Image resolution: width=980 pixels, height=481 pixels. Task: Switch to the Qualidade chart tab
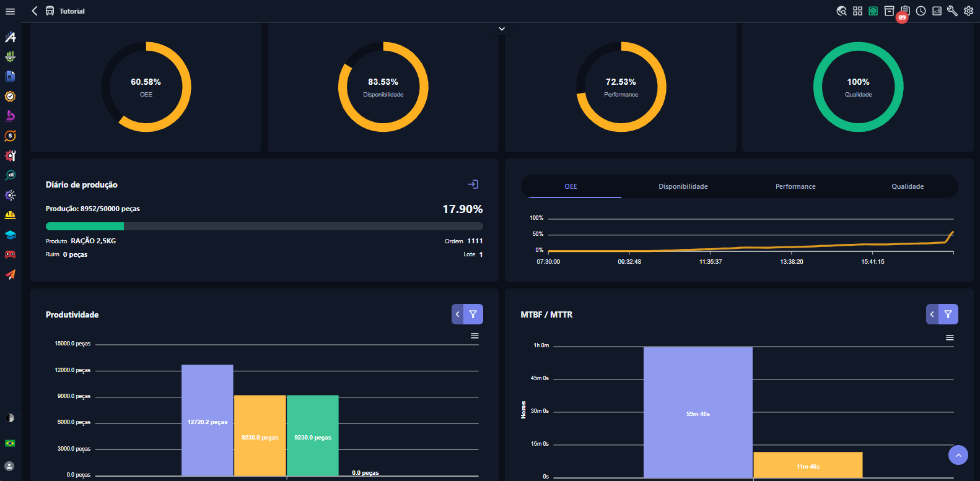(x=908, y=186)
